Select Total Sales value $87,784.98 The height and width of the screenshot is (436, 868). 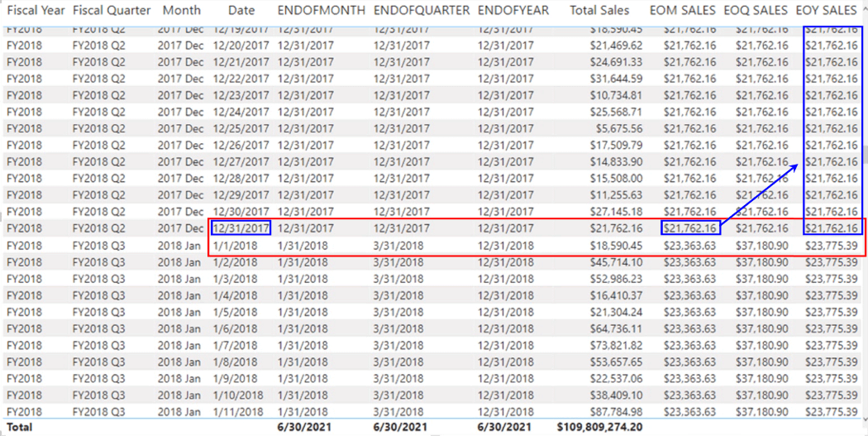(616, 412)
